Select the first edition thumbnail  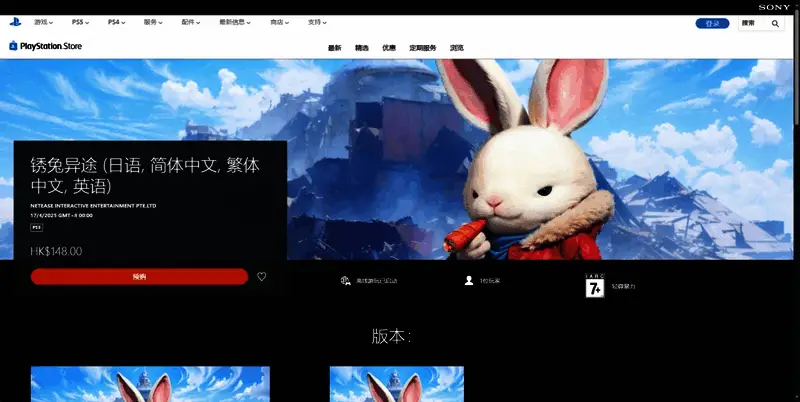(150, 384)
